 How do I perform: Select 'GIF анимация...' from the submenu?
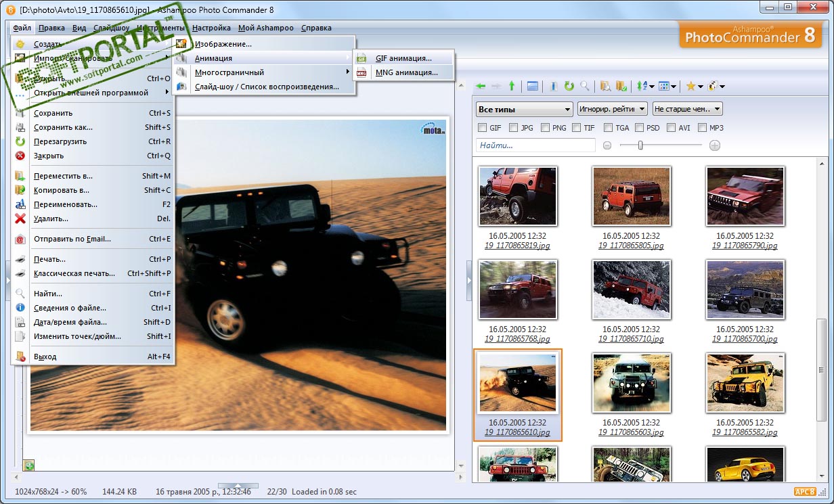coord(403,58)
